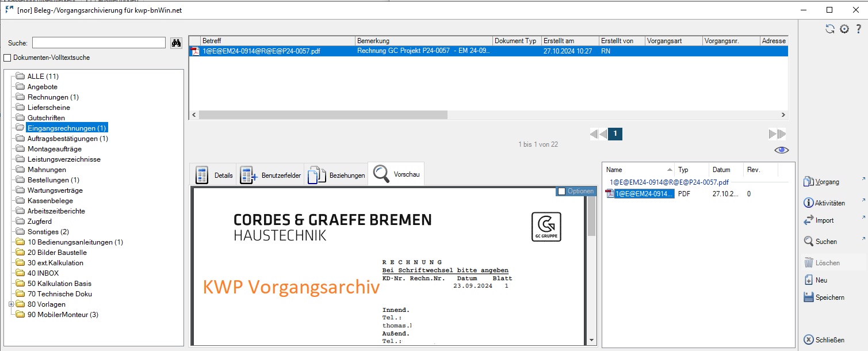The image size is (868, 351).
Task: Close the archive with Schließen
Action: pyautogui.click(x=824, y=339)
